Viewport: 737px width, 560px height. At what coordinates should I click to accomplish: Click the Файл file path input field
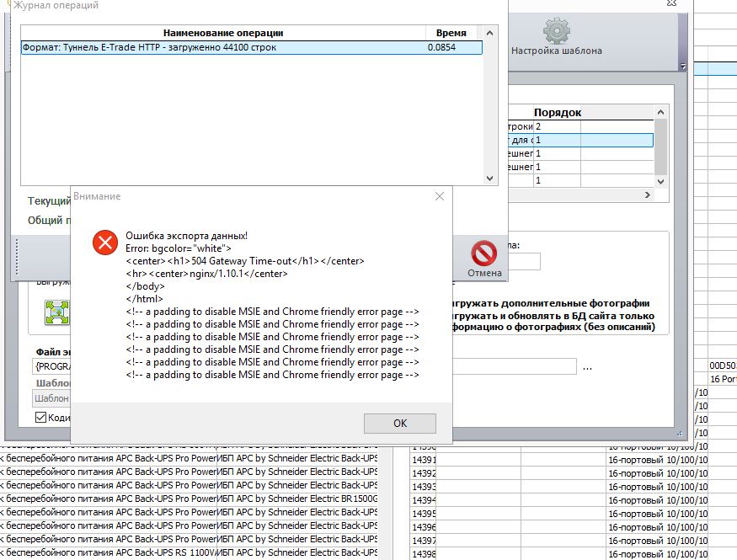click(51, 366)
